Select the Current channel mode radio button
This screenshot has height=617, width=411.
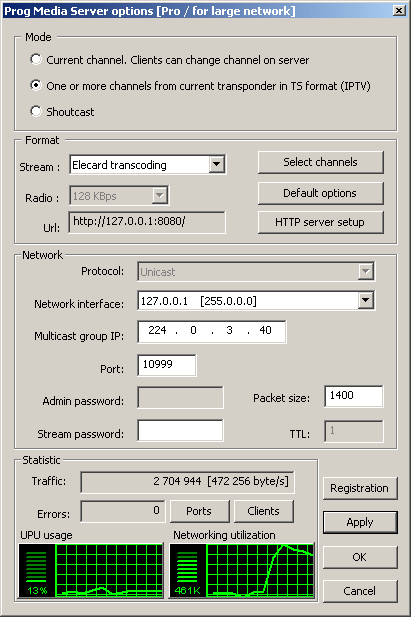pos(36,59)
